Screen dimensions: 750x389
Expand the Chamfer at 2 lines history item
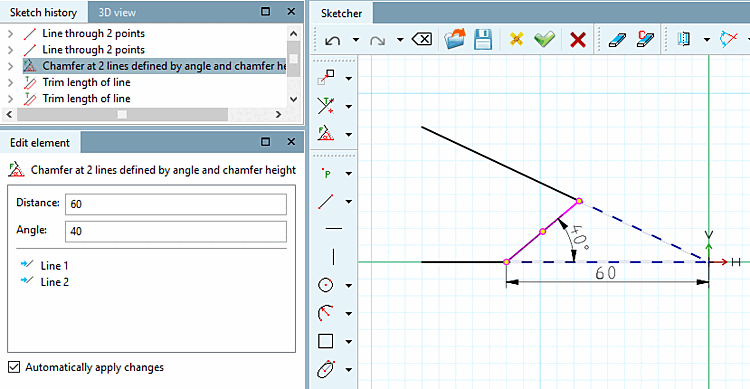10,66
